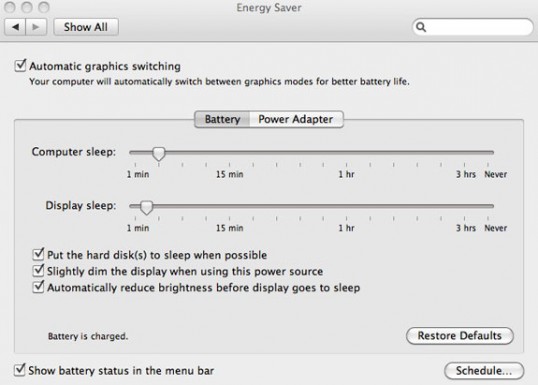Set Display sleep slider at 3 hrs

464,206
